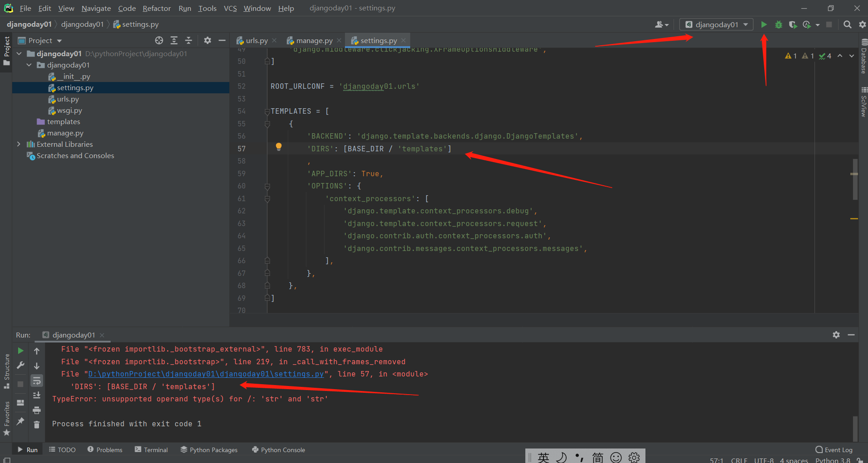
Task: Click Python 3.8 interpreter in status bar
Action: coord(833,460)
